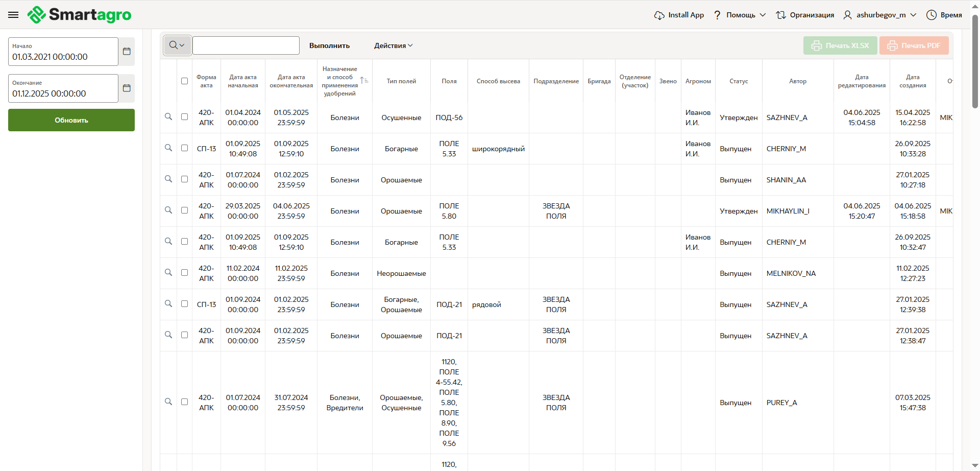Open calendar picker for Начало date
Image resolution: width=980 pixels, height=471 pixels.
point(127,52)
